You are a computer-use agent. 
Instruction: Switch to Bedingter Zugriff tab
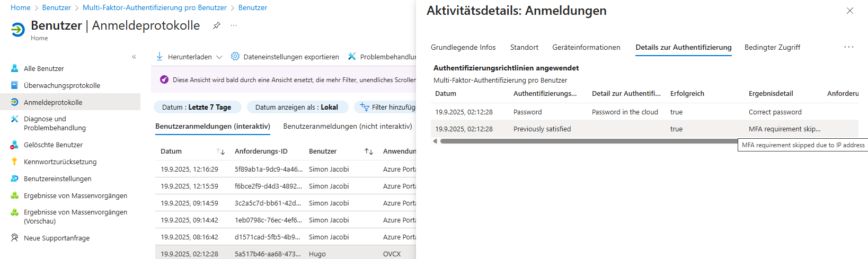772,47
